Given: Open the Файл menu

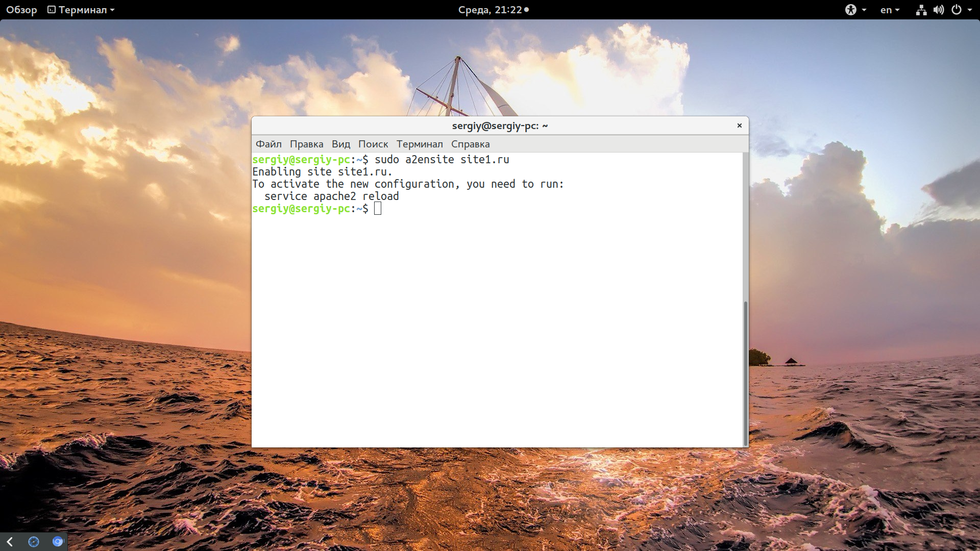Looking at the screenshot, I should pyautogui.click(x=268, y=144).
